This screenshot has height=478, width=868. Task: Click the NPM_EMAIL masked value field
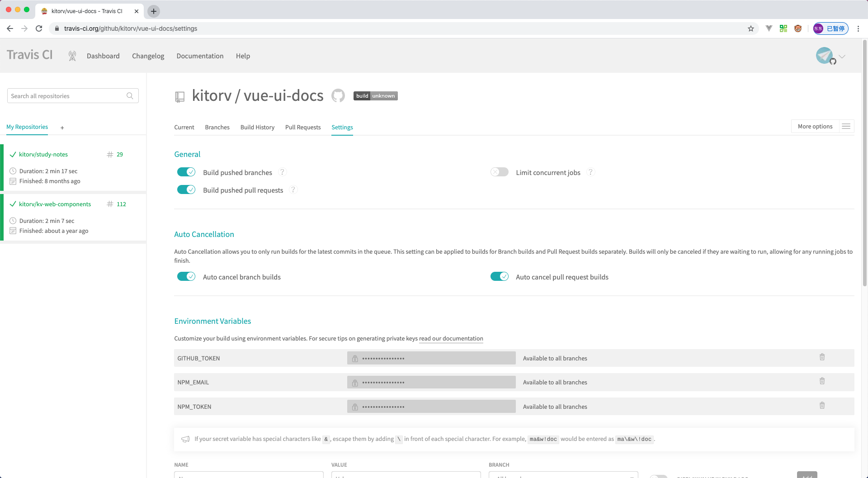coord(431,383)
